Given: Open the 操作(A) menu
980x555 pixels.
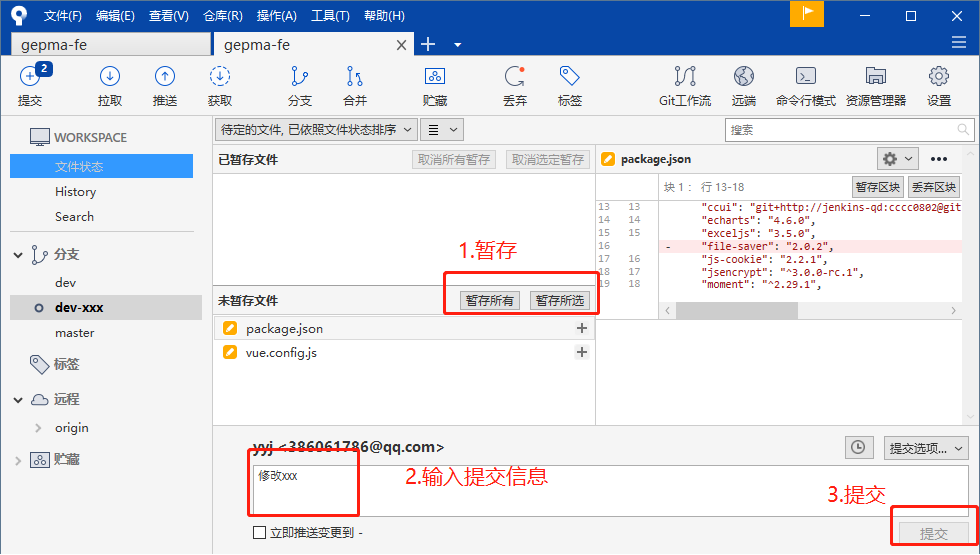Looking at the screenshot, I should [276, 16].
